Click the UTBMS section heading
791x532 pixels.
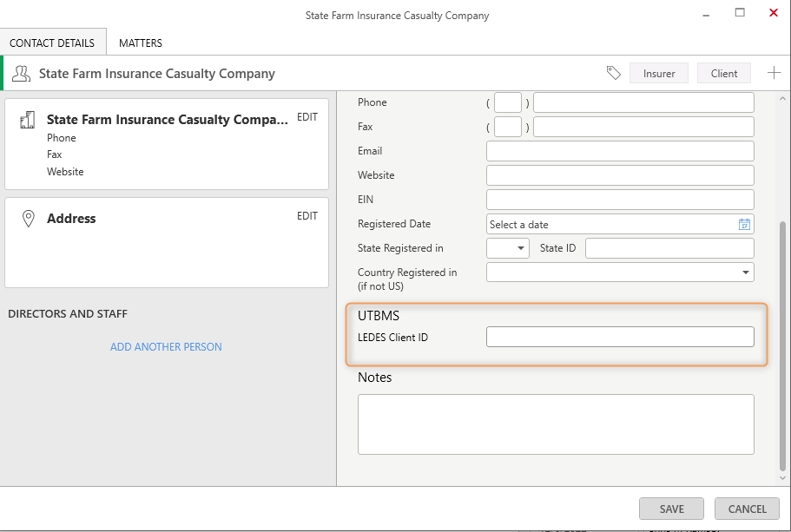(379, 316)
